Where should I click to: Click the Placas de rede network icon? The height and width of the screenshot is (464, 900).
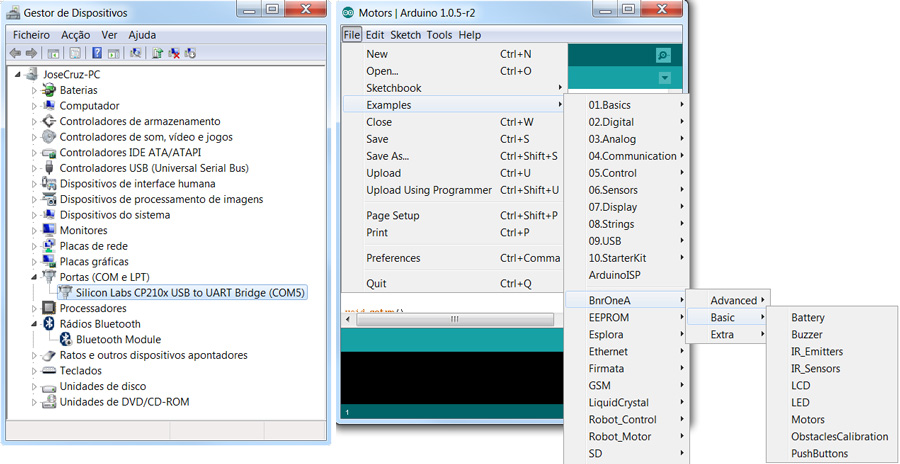50,246
